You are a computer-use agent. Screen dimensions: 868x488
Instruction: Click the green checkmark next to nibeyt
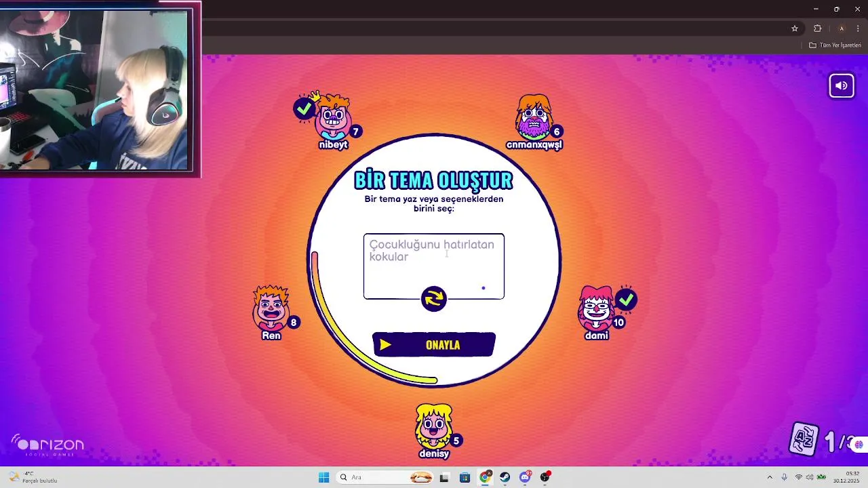tap(304, 108)
